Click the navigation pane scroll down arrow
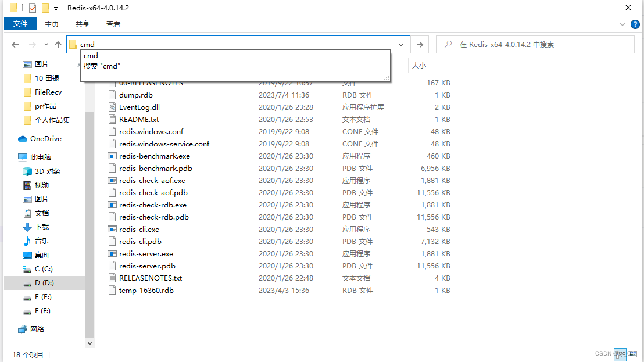The image size is (644, 362). click(x=90, y=343)
